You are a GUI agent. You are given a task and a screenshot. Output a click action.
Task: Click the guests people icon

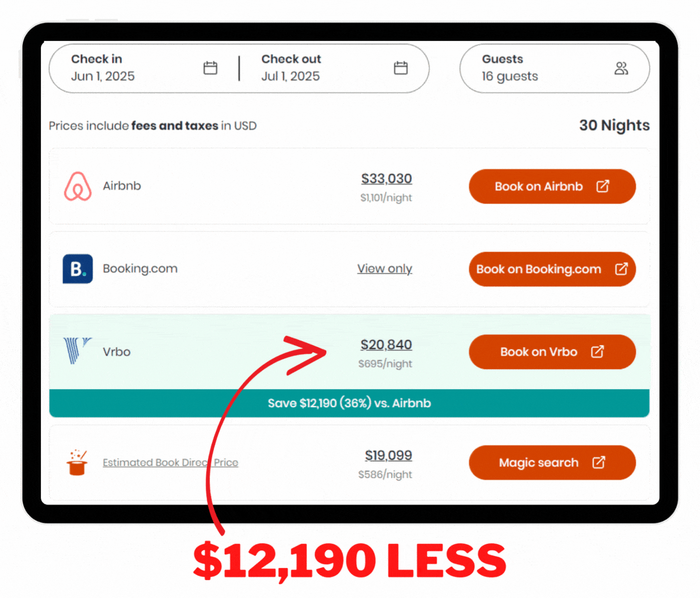(621, 68)
